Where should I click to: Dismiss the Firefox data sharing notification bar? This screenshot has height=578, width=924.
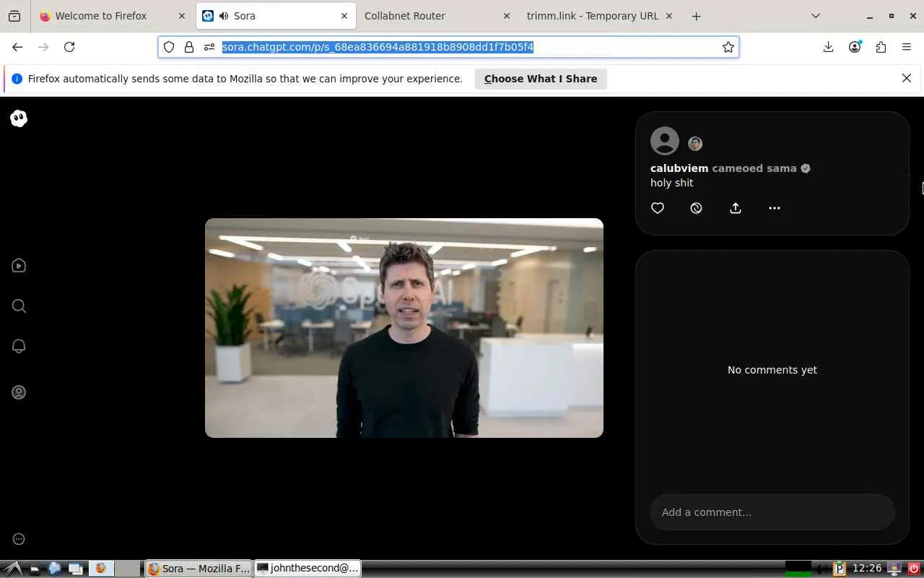tap(906, 78)
